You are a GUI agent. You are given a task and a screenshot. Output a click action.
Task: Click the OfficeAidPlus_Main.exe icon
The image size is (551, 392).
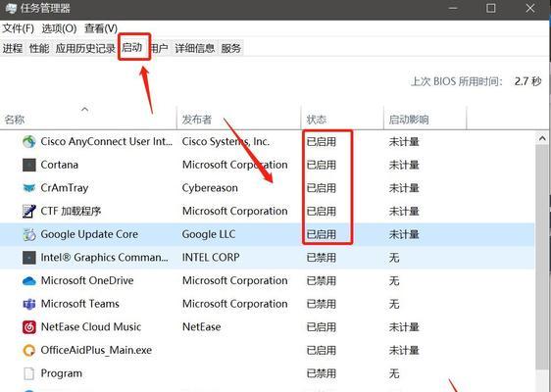[x=29, y=351]
